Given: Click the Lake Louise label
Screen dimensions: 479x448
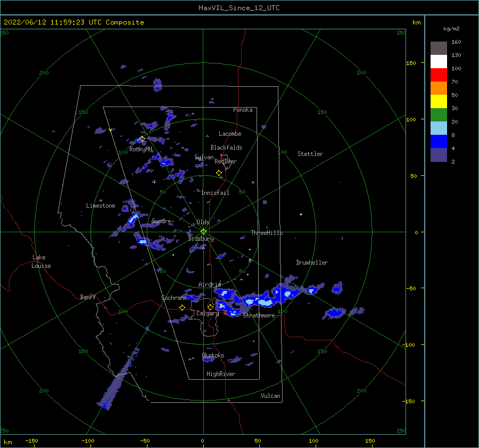Looking at the screenshot, I should [x=41, y=262].
